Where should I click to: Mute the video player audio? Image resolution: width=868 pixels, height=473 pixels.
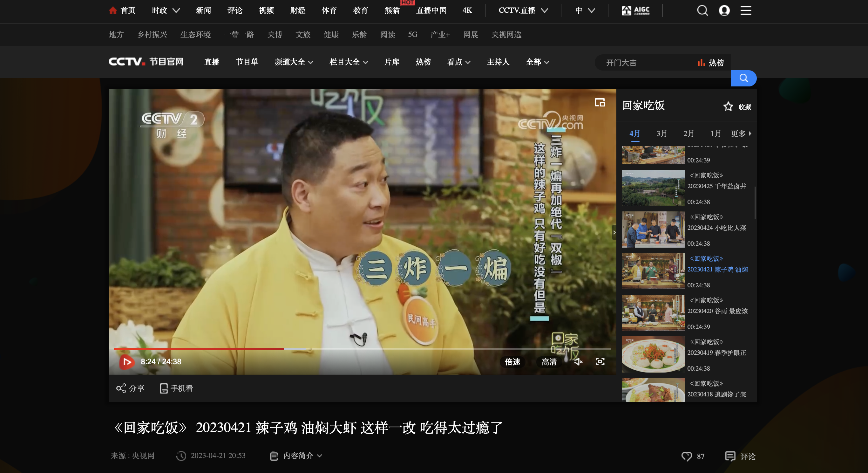coord(578,362)
